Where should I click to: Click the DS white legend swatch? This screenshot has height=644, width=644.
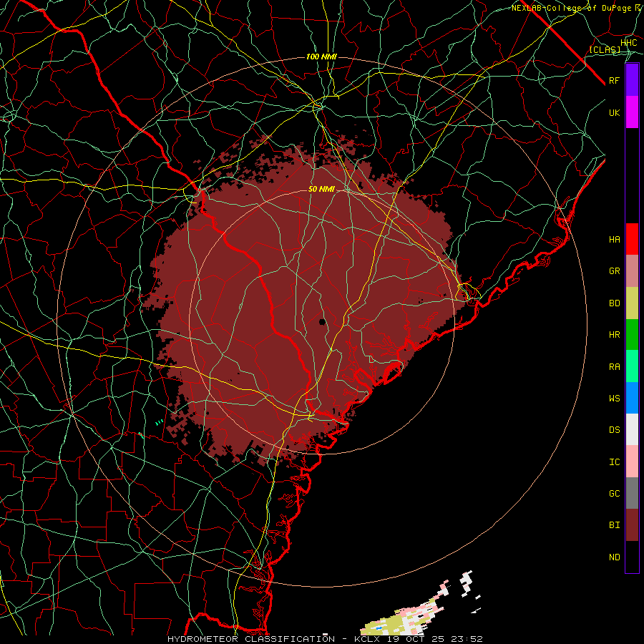[x=632, y=429]
